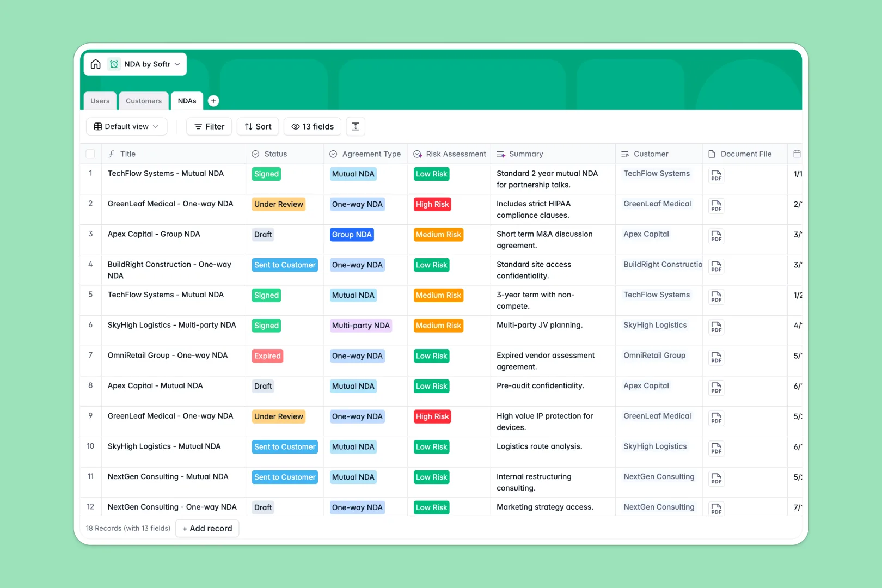Viewport: 882px width, 588px height.
Task: Switch to the Customers tab
Action: coord(144,101)
